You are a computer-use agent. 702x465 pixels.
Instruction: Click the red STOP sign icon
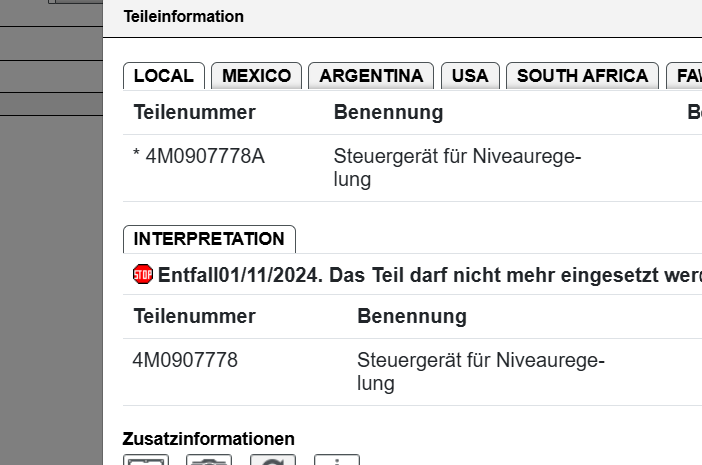pyautogui.click(x=143, y=274)
